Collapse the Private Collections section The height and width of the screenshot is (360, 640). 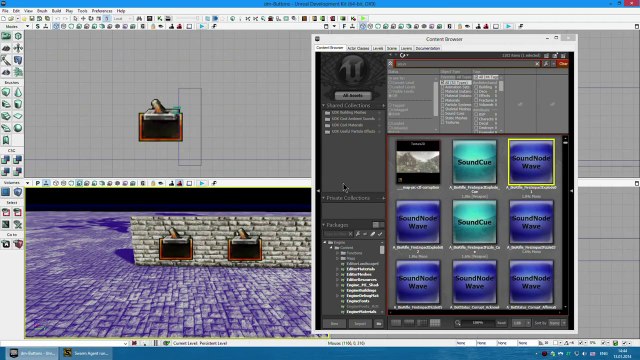click(x=324, y=198)
